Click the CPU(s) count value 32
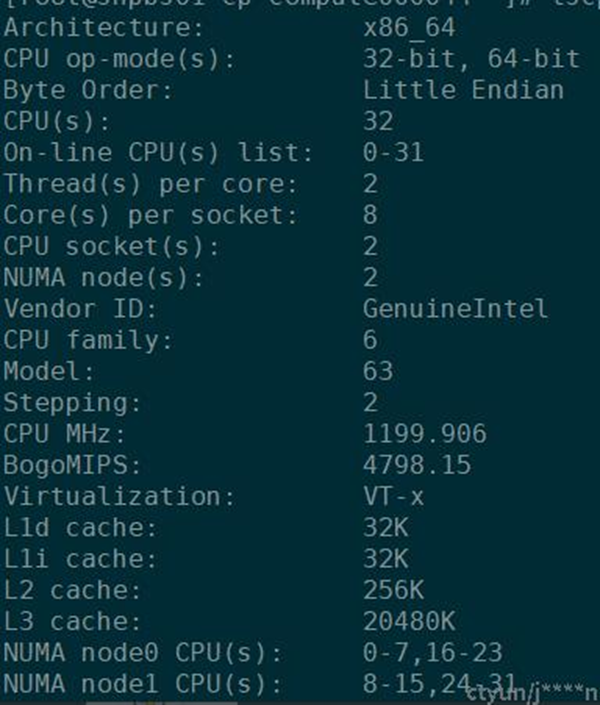 click(378, 121)
